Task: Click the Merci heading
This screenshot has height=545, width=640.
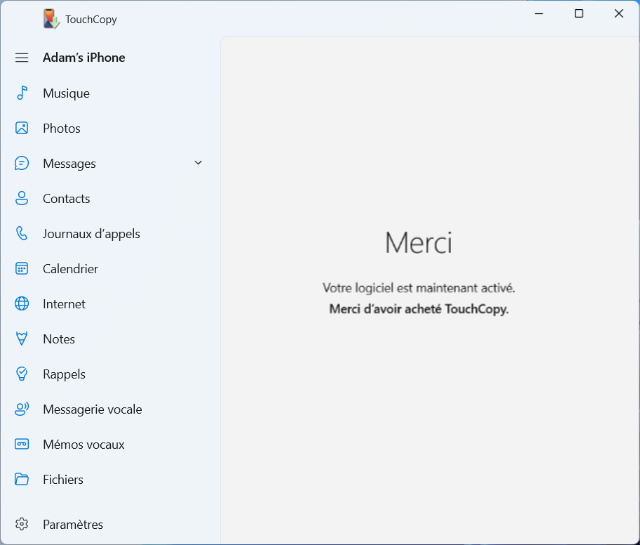Action: 418,243
